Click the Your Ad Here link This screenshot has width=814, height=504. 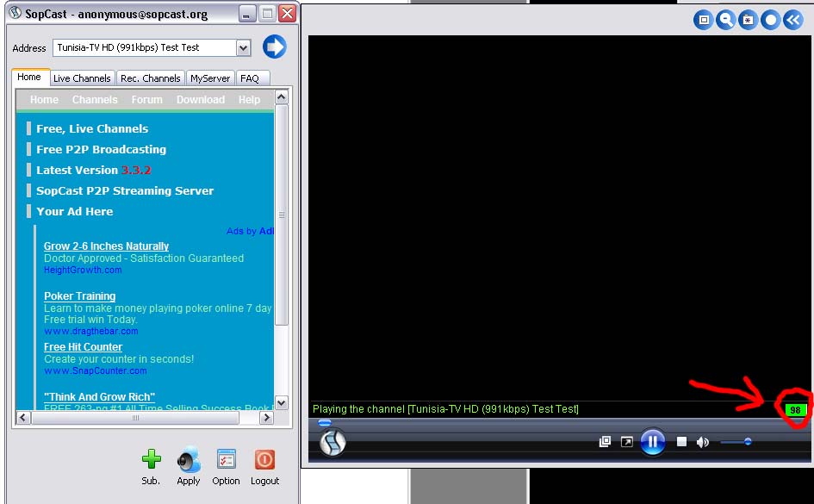pyautogui.click(x=75, y=212)
